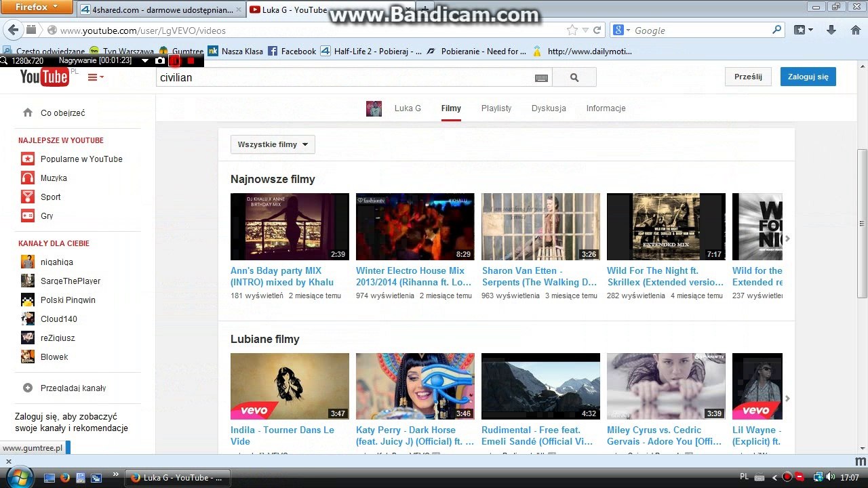868x488 pixels.
Task: Open the Gumtree bookmark
Action: pos(181,51)
